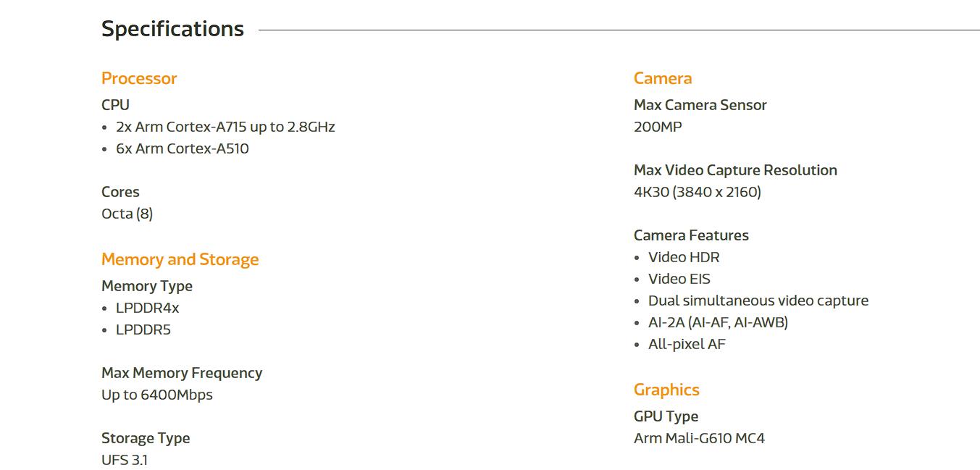Click the orange Camera section title

pyautogui.click(x=663, y=78)
